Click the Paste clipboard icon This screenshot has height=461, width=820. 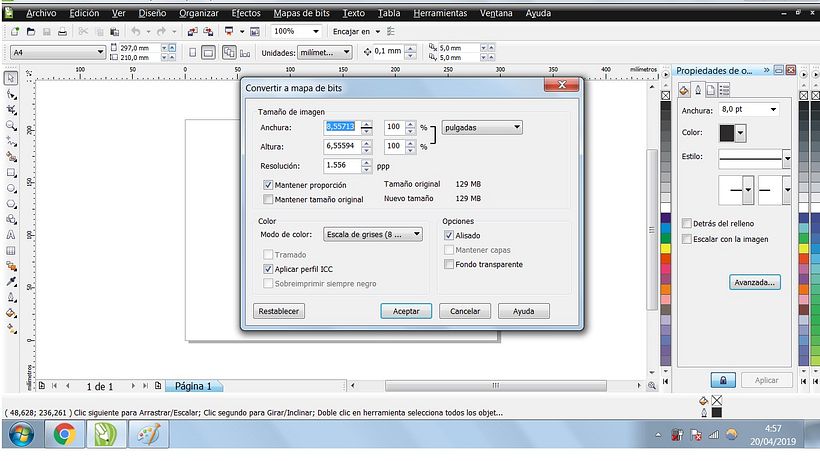pos(115,32)
